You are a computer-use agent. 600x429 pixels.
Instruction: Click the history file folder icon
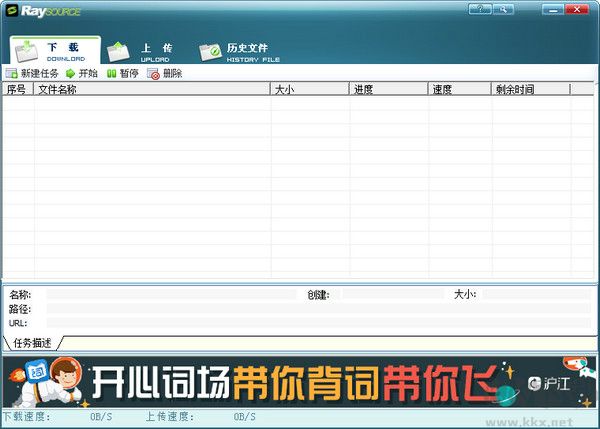pyautogui.click(x=210, y=52)
